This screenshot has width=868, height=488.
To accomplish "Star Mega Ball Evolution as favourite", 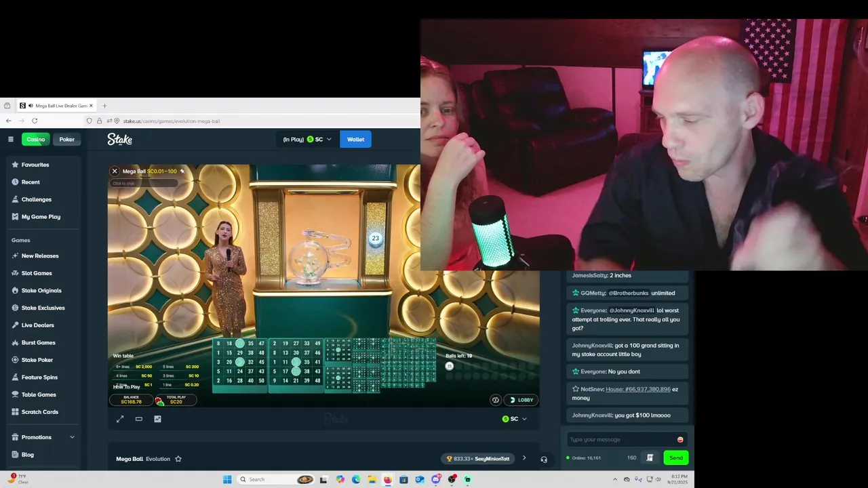I will click(x=178, y=459).
